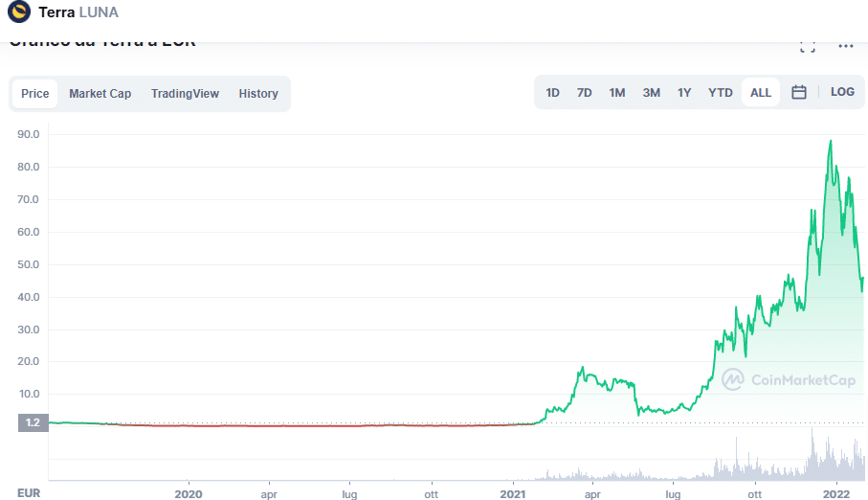This screenshot has width=868, height=500.
Task: Select the 7D time range
Action: (584, 93)
